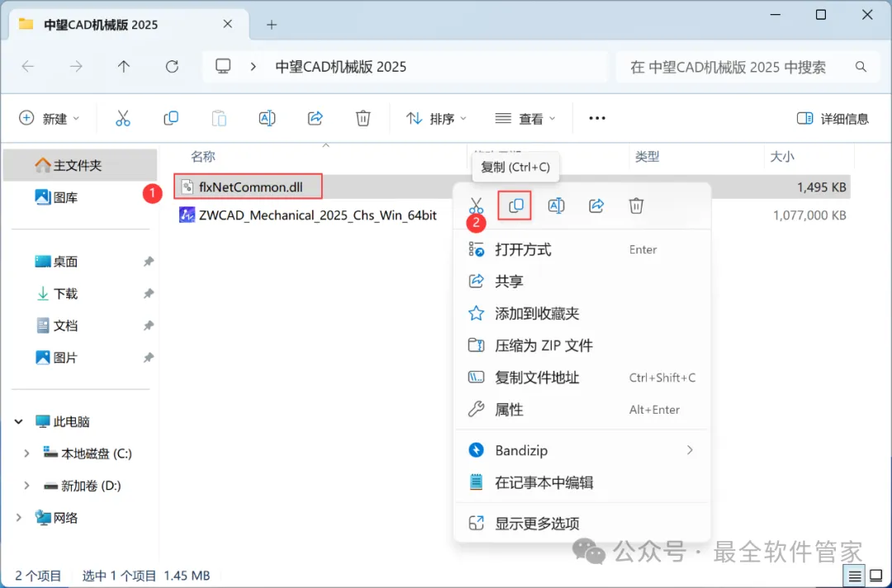Switch to the large thumbnails view icon
This screenshot has height=588, width=892.
tap(876, 576)
